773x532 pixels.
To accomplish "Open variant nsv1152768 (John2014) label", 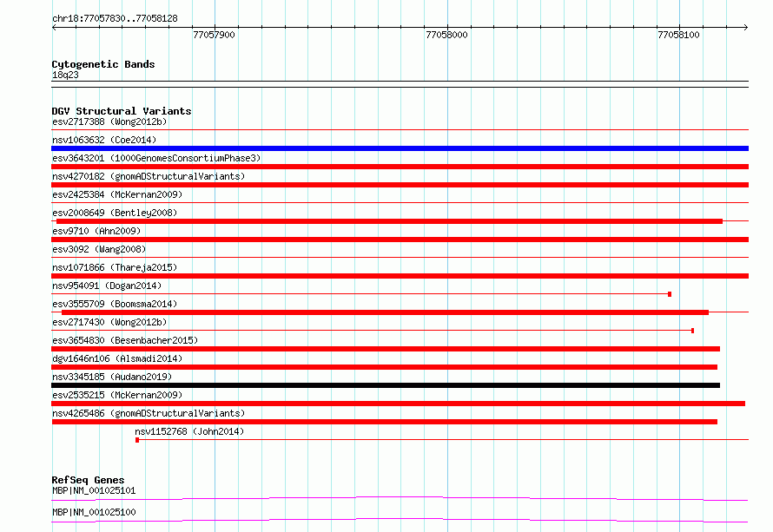I will (189, 431).
